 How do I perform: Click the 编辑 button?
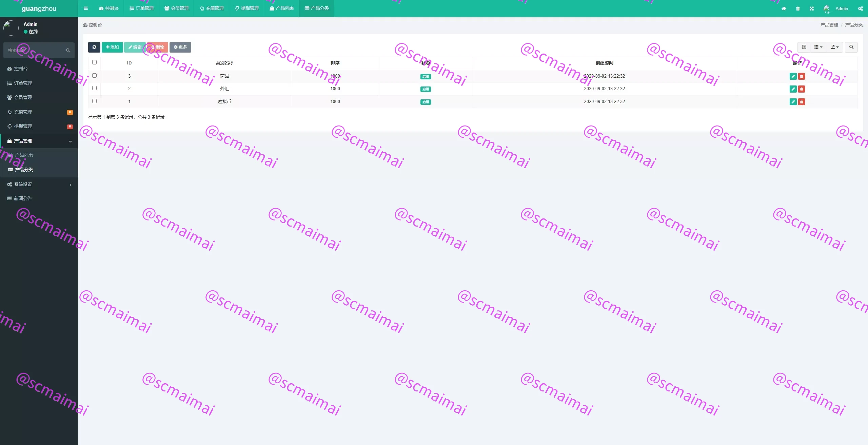click(x=135, y=47)
